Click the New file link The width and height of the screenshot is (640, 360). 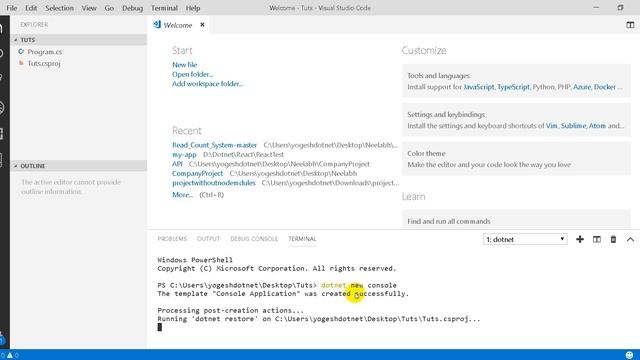(x=184, y=64)
